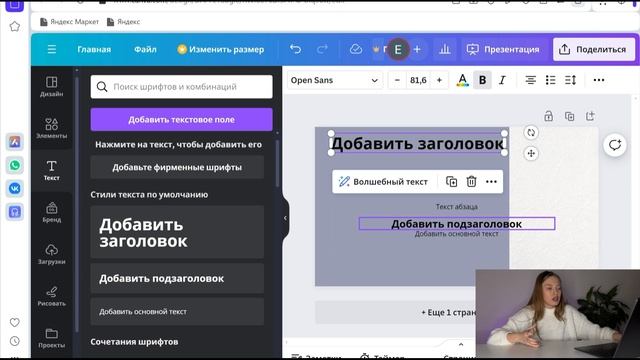Open history clock icon in browser sidebar

tap(15, 341)
